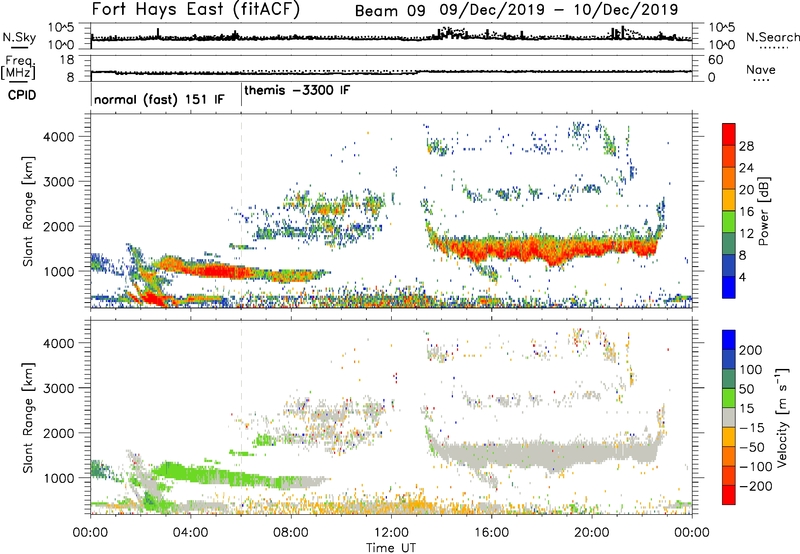
Task: Click the 'Power [dB]' color bar label
Action: click(x=764, y=211)
